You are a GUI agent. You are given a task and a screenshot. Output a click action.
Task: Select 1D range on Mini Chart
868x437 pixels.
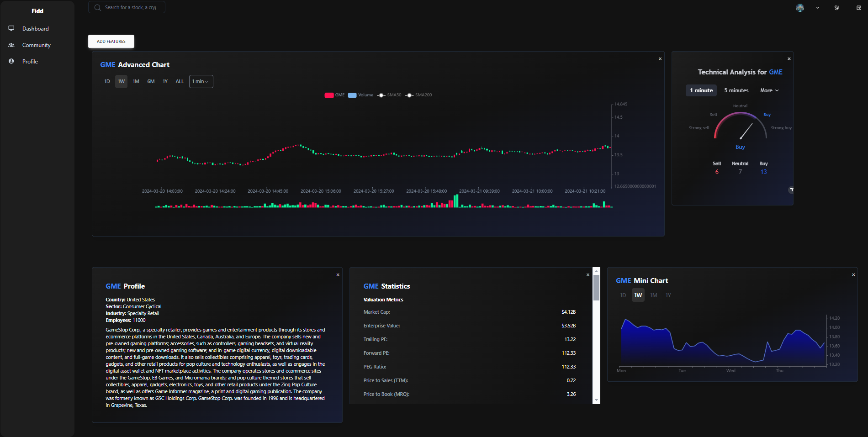point(623,295)
